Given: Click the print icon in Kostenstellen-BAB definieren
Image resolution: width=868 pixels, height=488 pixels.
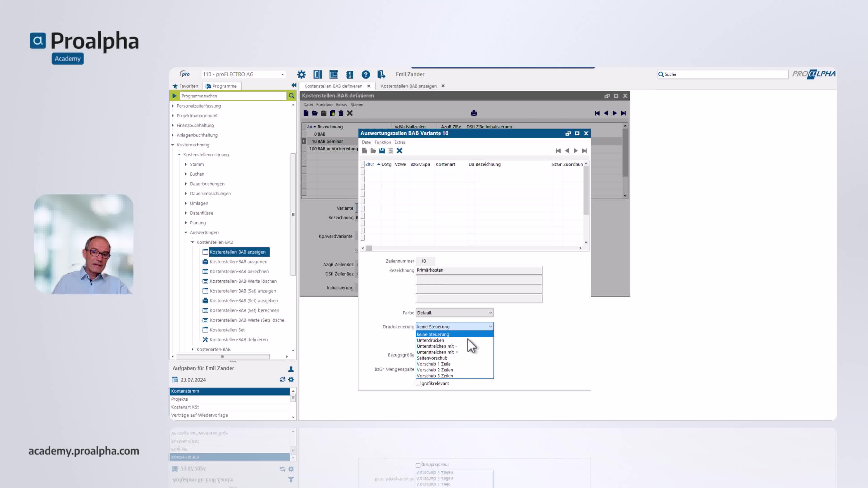Looking at the screenshot, I should (x=474, y=113).
